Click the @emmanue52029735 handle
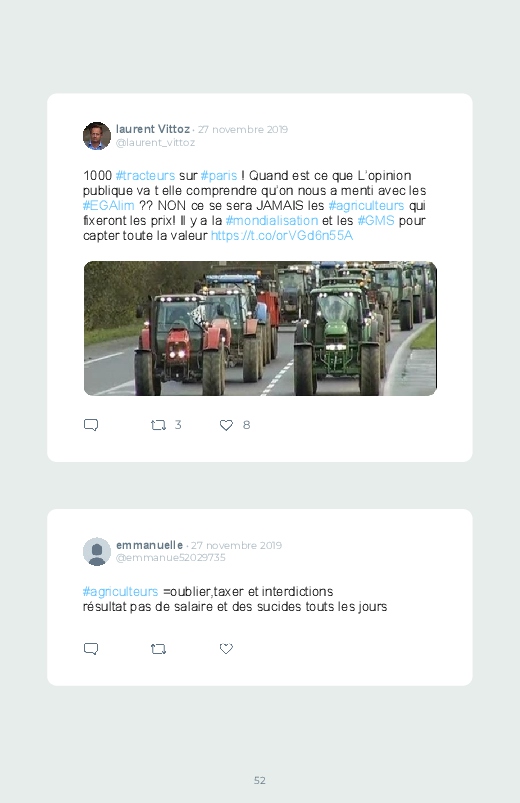Screen dimensions: 520x803 point(171,558)
